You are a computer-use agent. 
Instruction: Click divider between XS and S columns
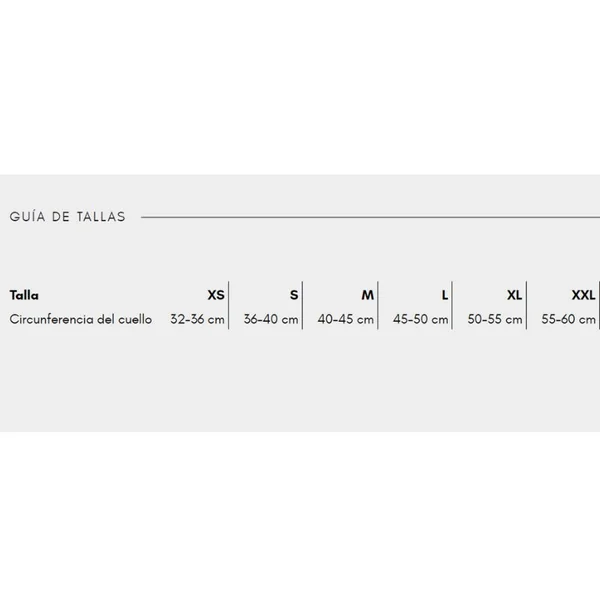228,305
